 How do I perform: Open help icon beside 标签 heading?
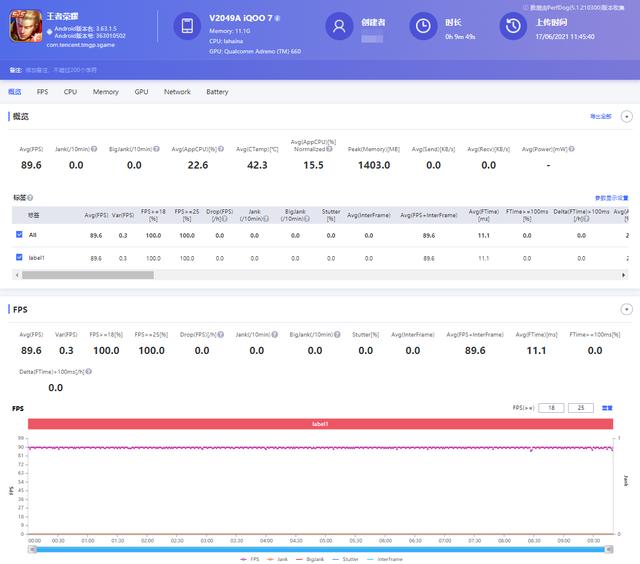[30, 198]
